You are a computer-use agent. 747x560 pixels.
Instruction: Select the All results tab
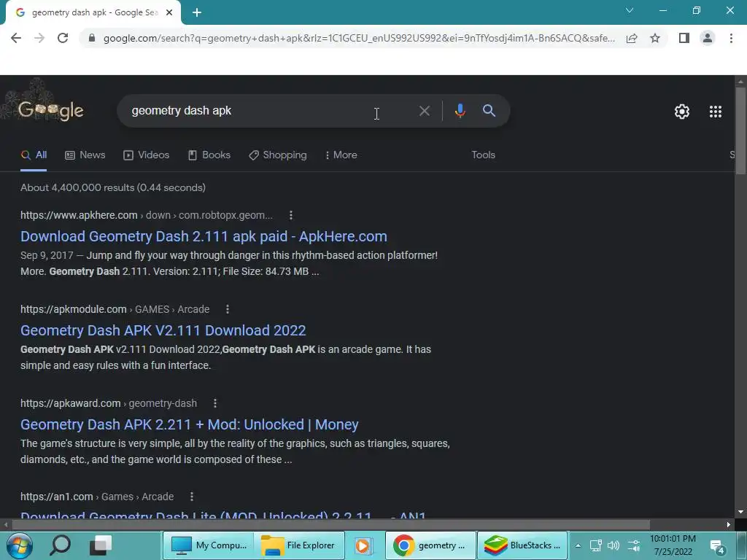click(34, 155)
